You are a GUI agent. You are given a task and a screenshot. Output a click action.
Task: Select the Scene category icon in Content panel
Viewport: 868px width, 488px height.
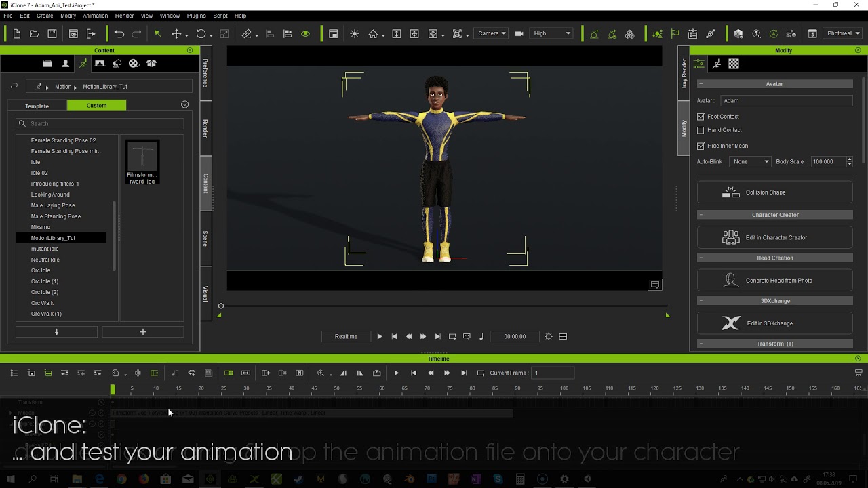pos(100,63)
